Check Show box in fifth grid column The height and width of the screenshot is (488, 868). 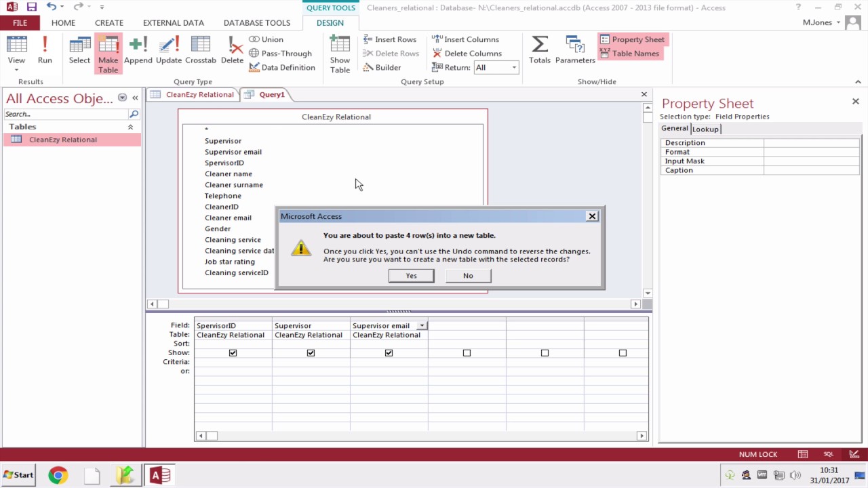[545, 353]
